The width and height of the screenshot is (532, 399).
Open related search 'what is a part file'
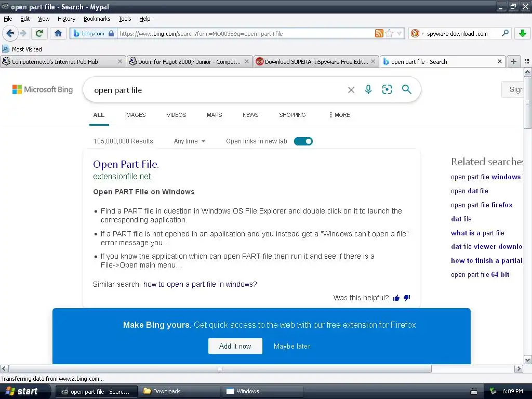click(x=477, y=233)
